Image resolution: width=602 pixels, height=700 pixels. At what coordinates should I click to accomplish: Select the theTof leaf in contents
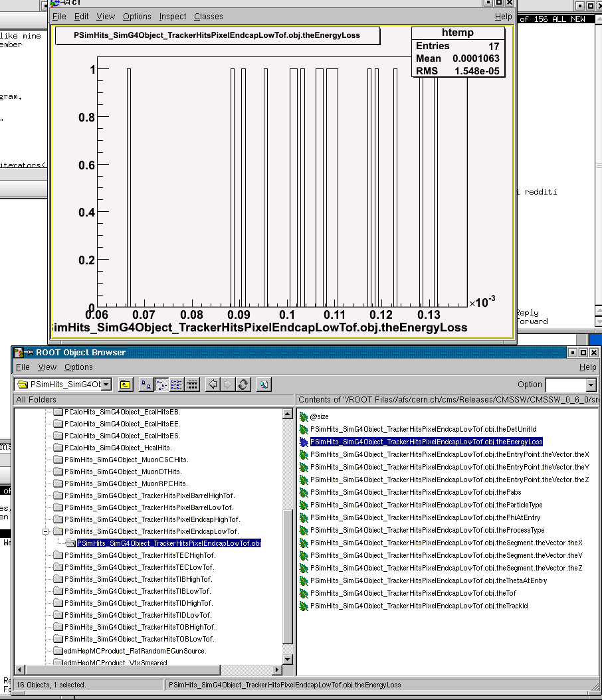[x=413, y=593]
